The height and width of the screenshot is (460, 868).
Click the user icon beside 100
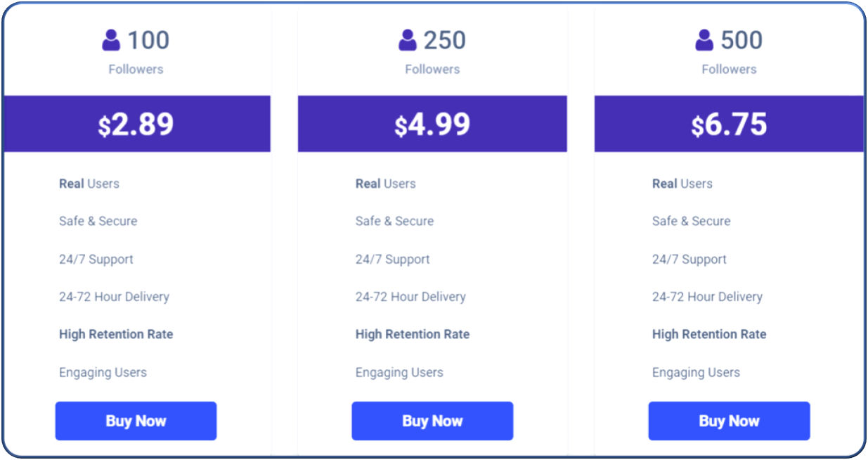click(111, 40)
